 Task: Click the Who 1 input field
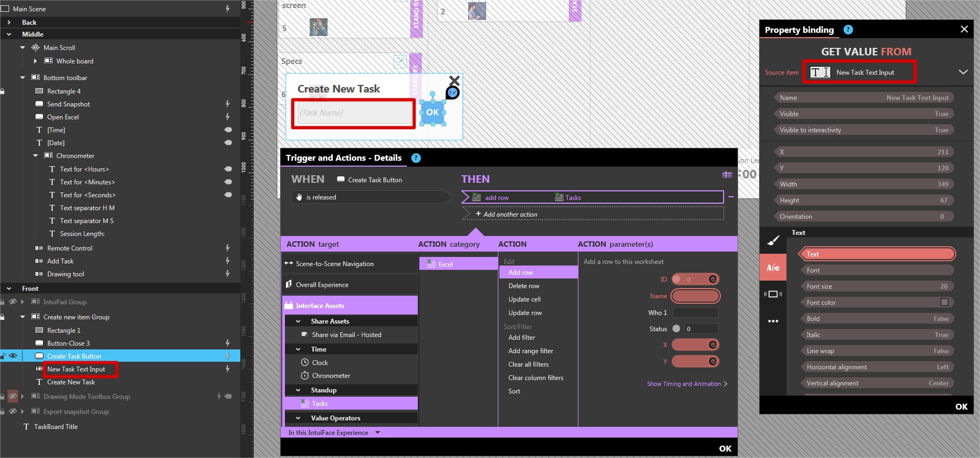coord(695,312)
